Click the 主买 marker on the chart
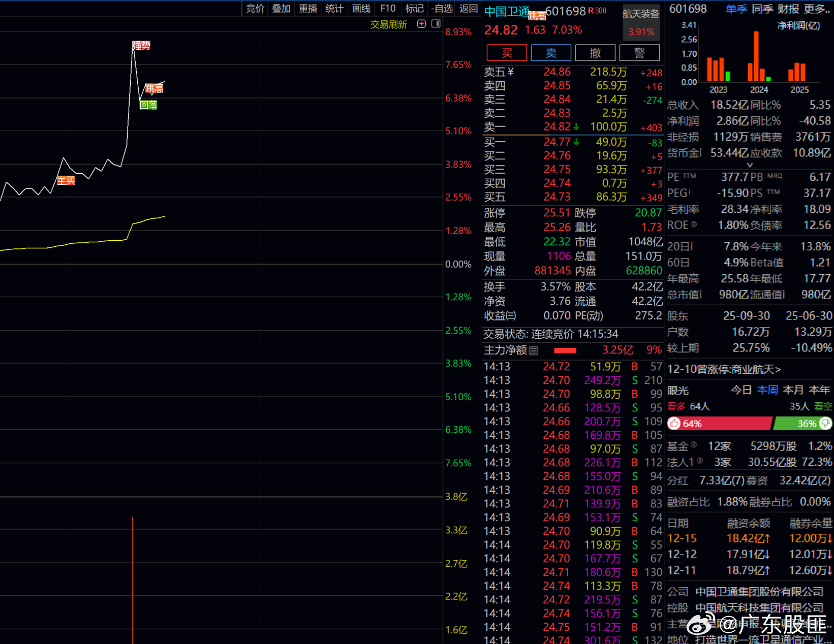Viewport: 834px width, 644px height. 66,180
